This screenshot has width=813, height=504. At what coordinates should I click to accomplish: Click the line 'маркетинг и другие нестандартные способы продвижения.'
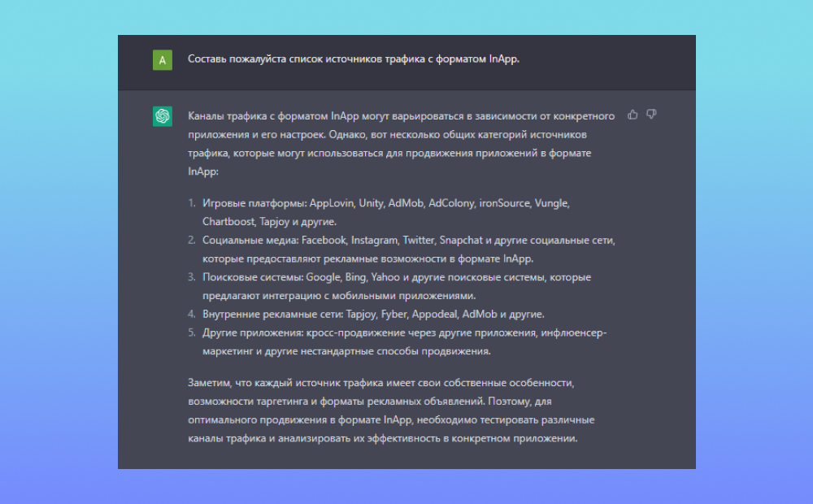[346, 351]
